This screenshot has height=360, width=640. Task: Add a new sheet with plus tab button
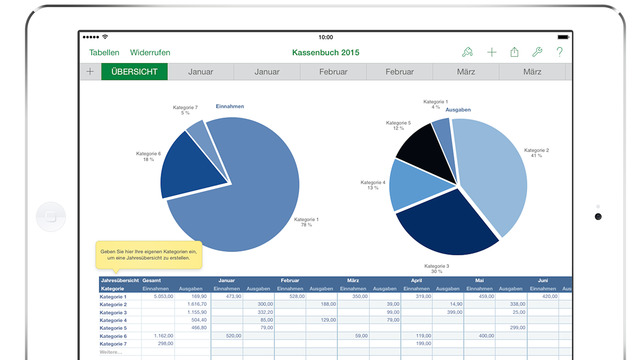click(x=90, y=72)
